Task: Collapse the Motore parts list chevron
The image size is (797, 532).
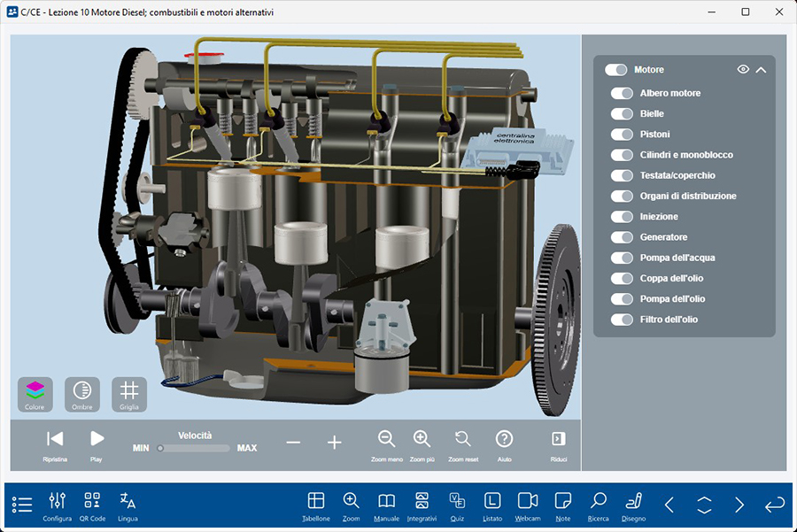Action: coord(761,70)
